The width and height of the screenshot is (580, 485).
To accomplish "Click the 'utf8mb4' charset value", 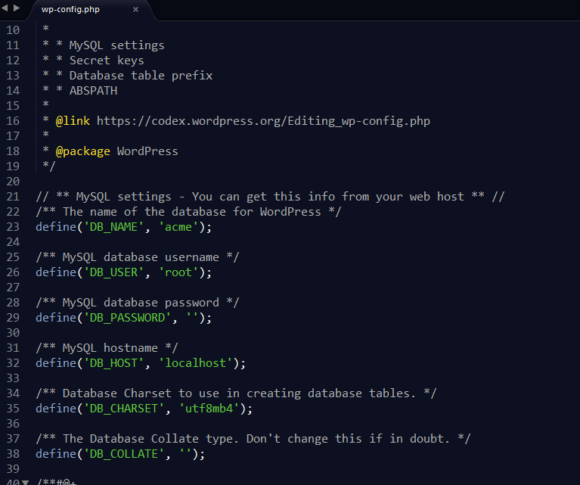I will point(209,408).
